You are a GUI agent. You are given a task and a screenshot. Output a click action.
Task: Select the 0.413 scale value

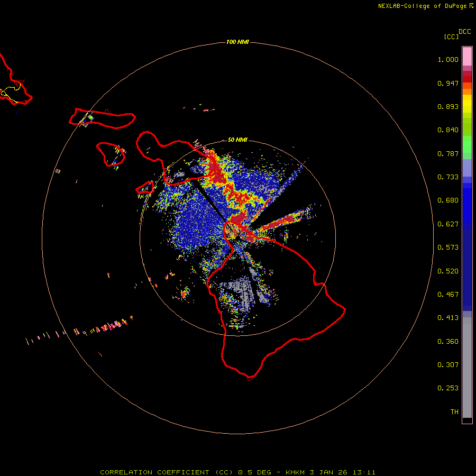[448, 318]
